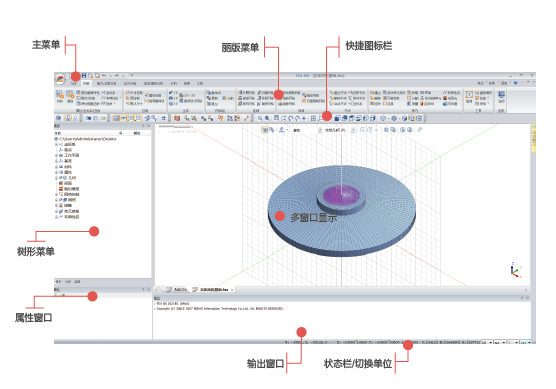The height and width of the screenshot is (389, 556).
Task: Toggle the highlighted selection icon in the toolbar's left group
Action: point(68,118)
